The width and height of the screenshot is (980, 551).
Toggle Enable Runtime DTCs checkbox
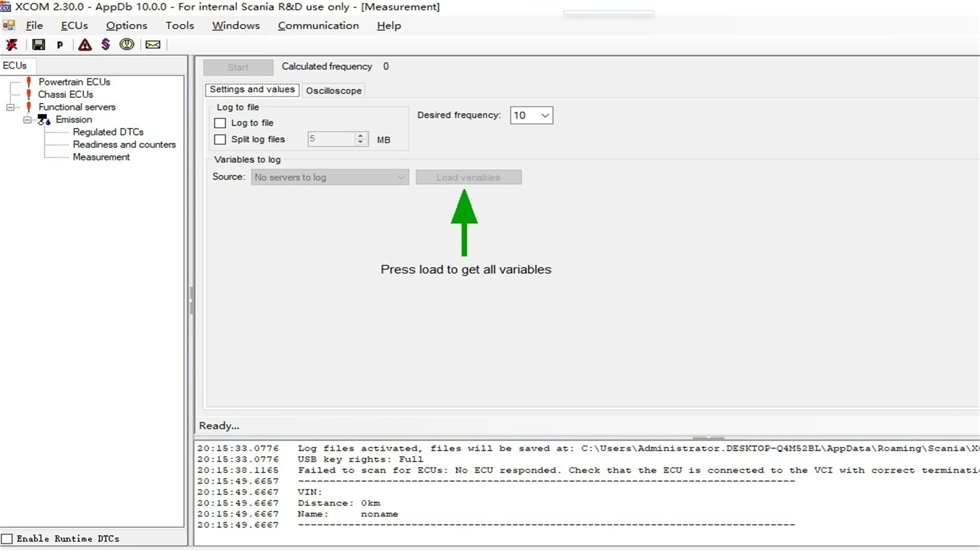(7, 539)
